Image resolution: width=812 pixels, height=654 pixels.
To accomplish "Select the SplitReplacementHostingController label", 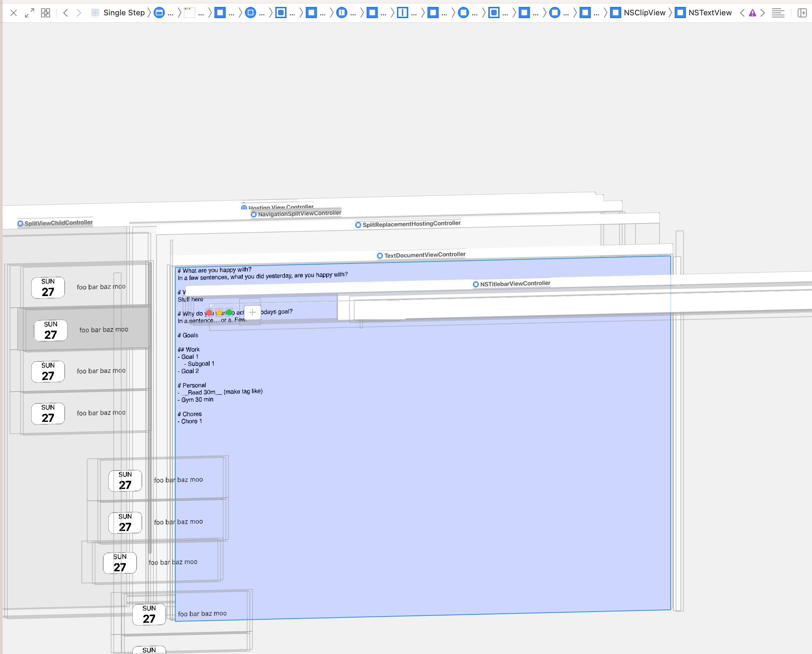I will (x=411, y=224).
